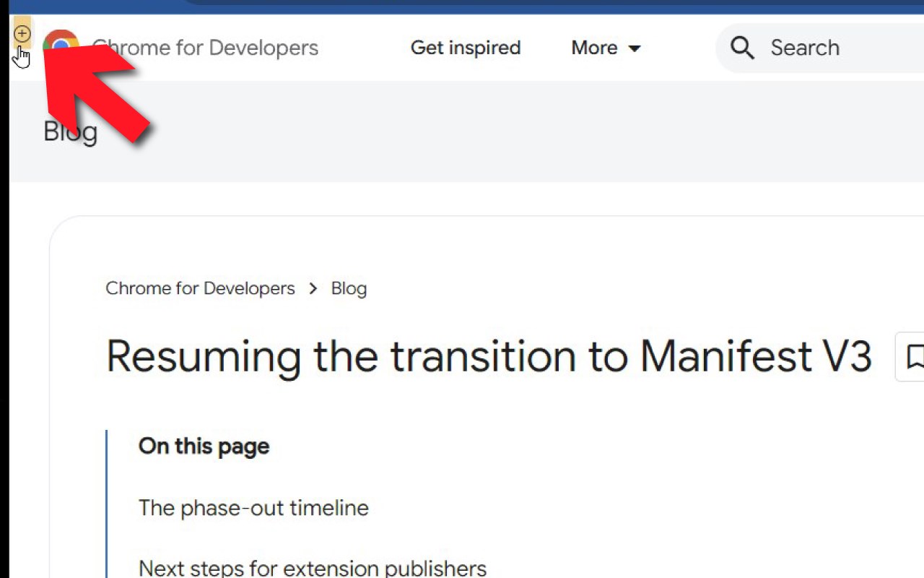This screenshot has height=578, width=924.
Task: Click the Blog section heading
Action: [x=70, y=131]
